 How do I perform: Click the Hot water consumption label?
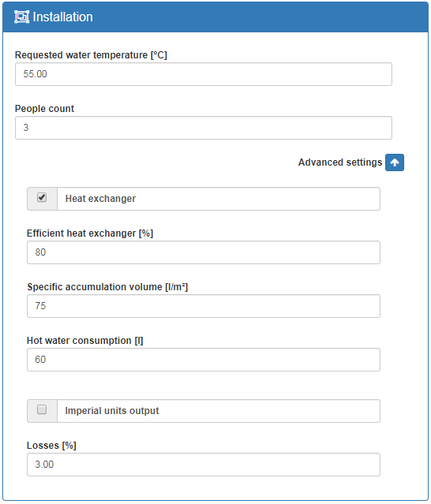85,341
